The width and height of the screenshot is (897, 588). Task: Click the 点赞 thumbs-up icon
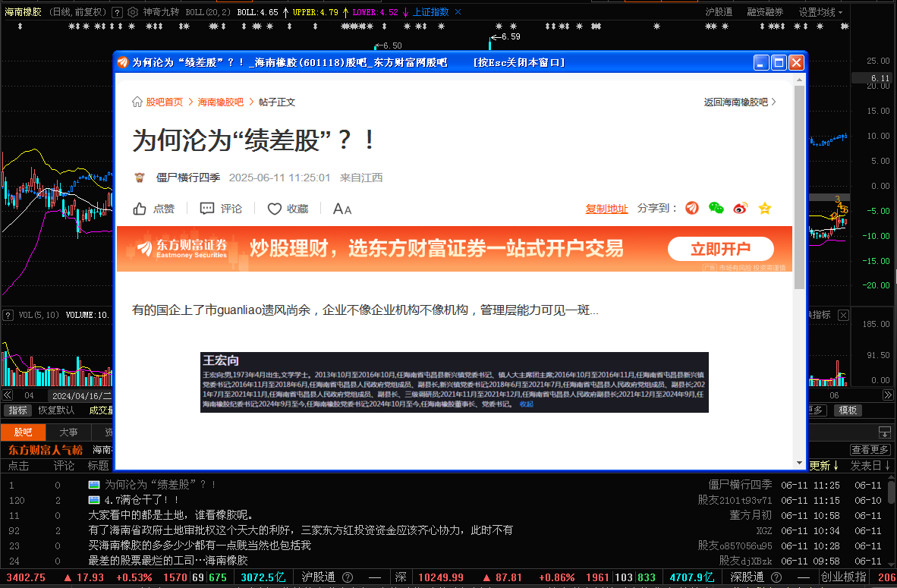(x=140, y=209)
